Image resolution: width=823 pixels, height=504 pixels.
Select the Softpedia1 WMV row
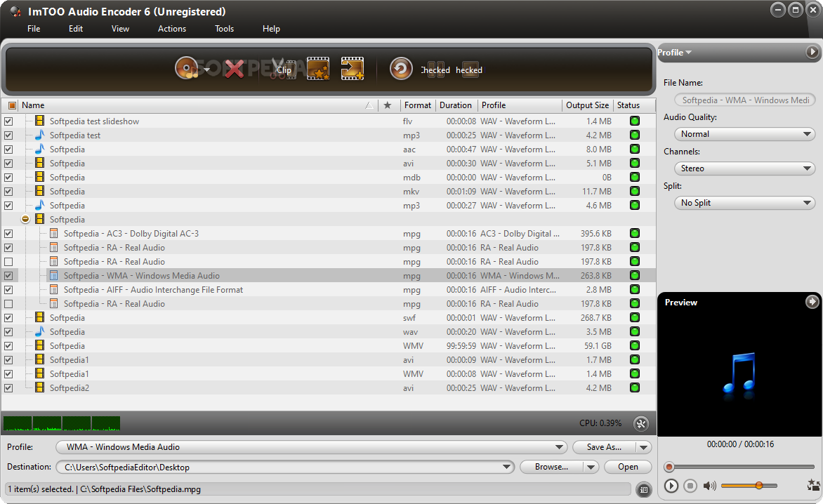click(x=329, y=374)
